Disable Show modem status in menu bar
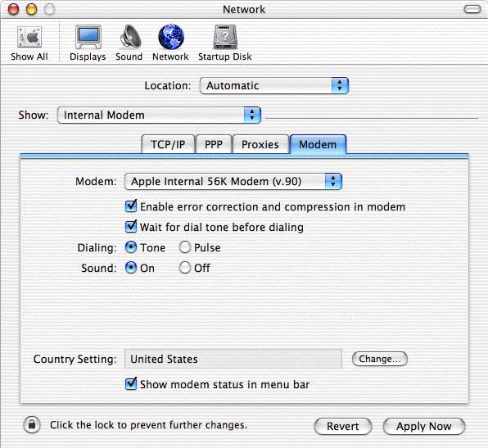The image size is (488, 448). click(x=131, y=383)
